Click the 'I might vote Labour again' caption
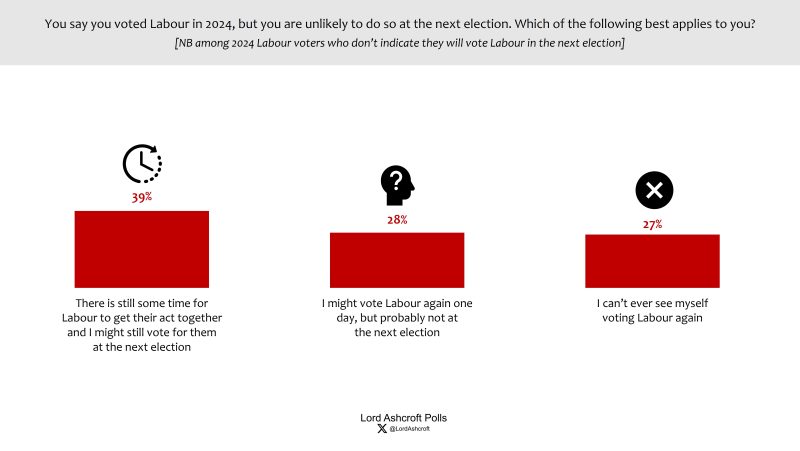 pyautogui.click(x=397, y=317)
